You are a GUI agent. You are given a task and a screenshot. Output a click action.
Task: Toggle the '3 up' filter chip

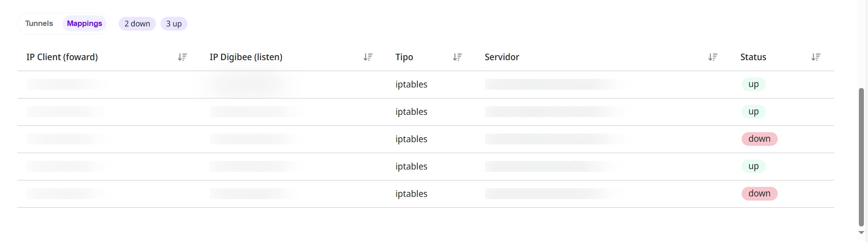(174, 24)
